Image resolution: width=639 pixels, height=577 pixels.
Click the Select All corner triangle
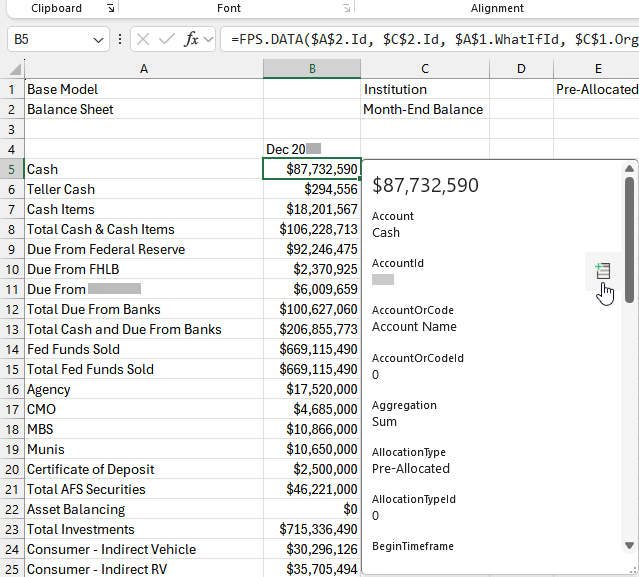click(x=15, y=69)
